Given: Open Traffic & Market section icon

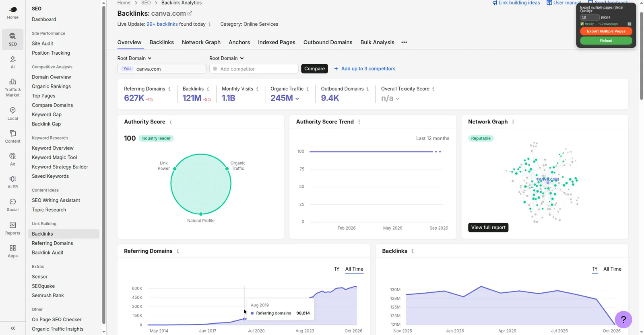Looking at the screenshot, I should 13,82.
